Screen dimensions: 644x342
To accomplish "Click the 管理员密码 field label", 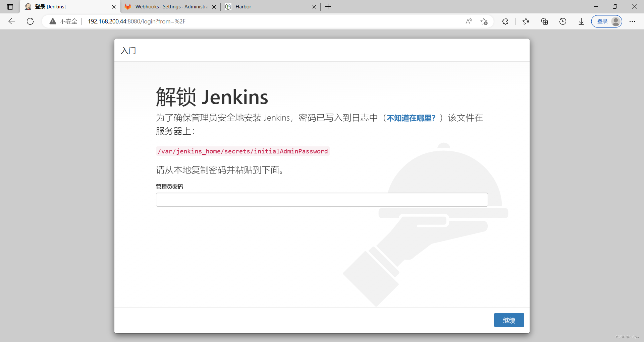I will tap(169, 187).
